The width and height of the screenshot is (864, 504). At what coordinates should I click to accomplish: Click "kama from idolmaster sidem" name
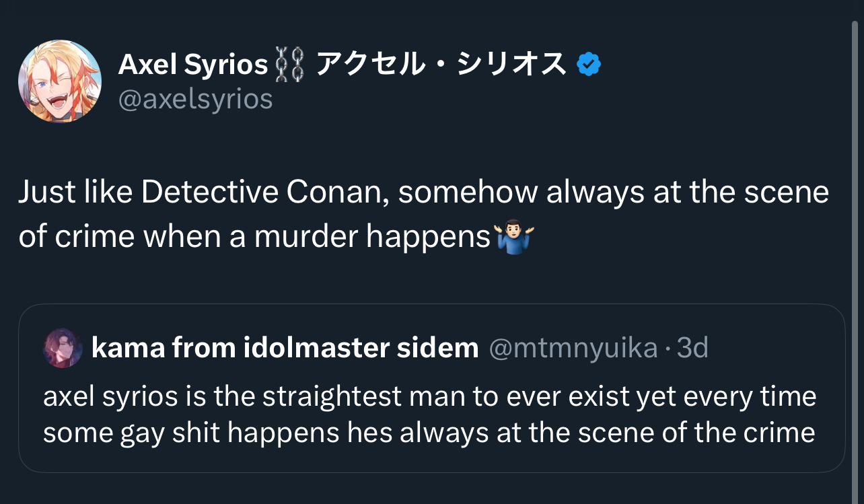(x=285, y=348)
